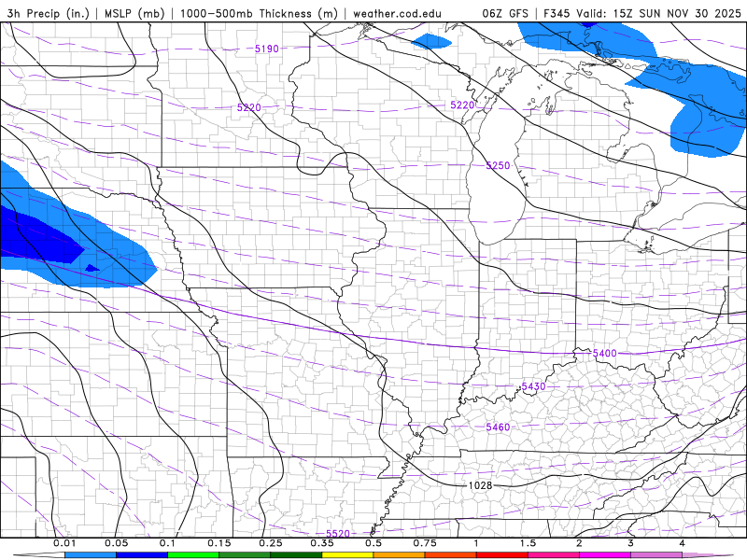Click the '06Z GFS' model run text
This screenshot has height=560, width=747.
505,13
